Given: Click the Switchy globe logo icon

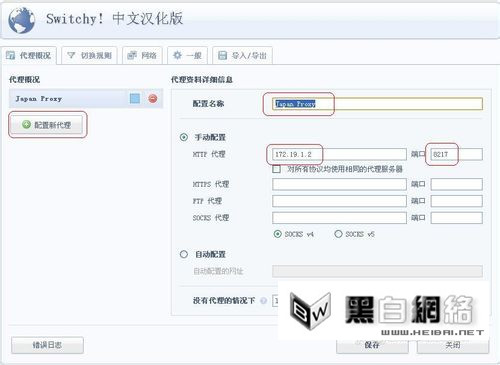Looking at the screenshot, I should (21, 20).
